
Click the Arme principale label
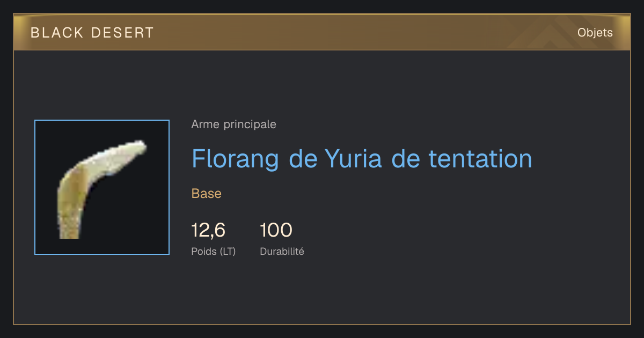click(234, 124)
